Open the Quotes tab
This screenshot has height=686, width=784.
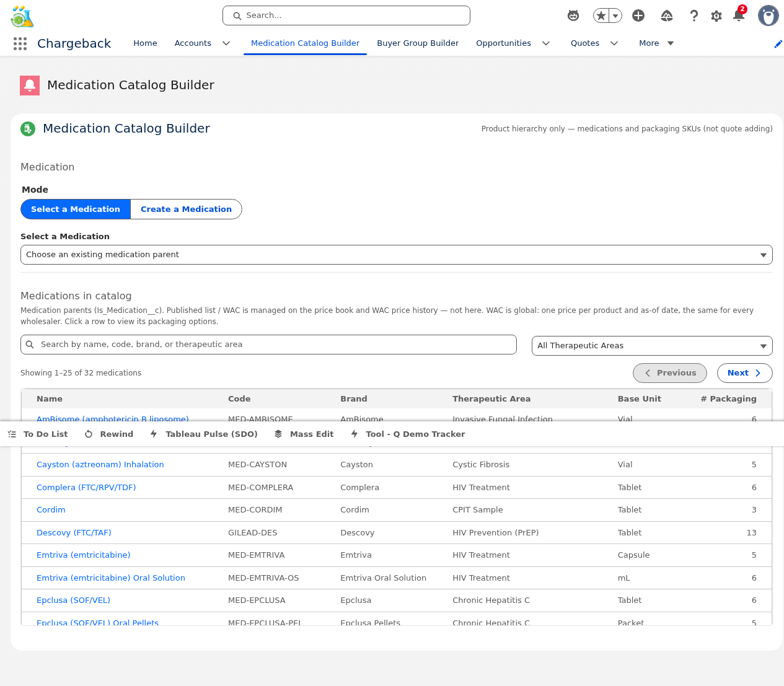[585, 43]
